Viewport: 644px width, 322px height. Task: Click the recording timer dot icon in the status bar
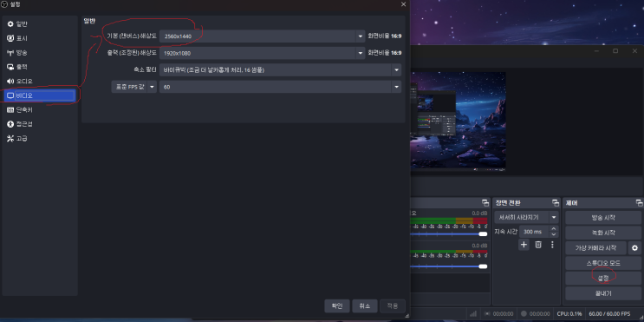[524, 314]
